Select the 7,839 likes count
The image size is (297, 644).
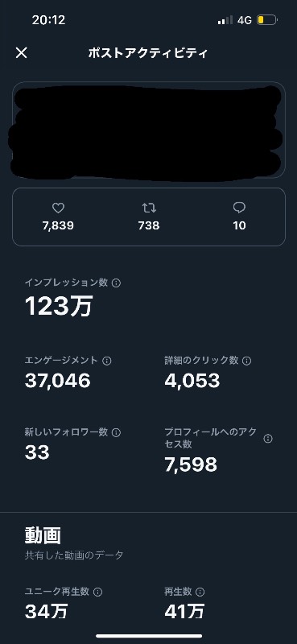(58, 225)
